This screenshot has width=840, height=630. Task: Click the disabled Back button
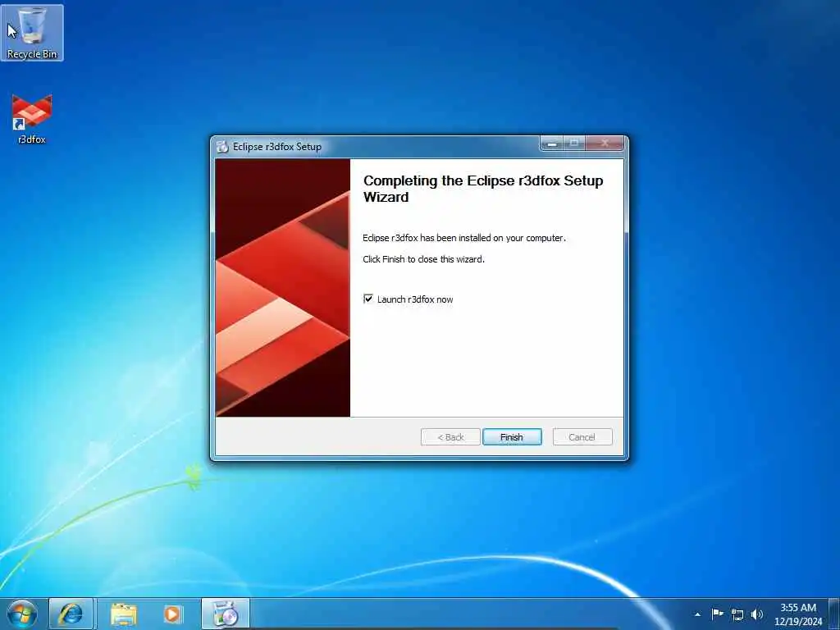(450, 436)
